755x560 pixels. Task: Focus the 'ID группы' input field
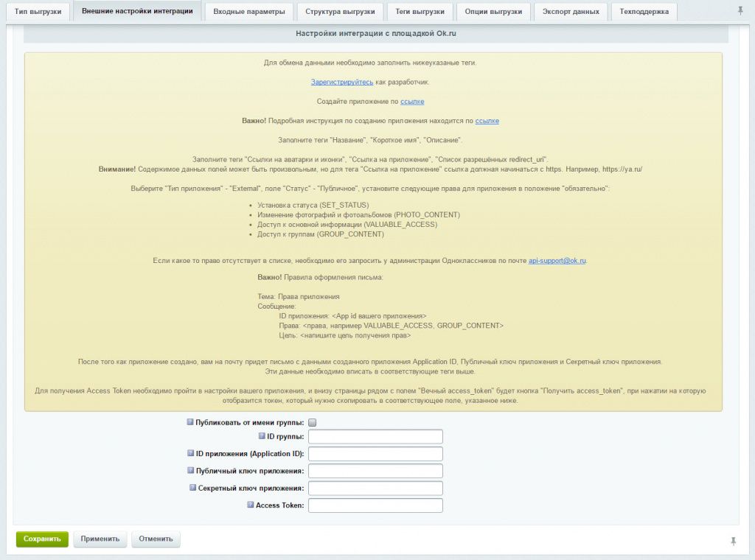click(375, 436)
